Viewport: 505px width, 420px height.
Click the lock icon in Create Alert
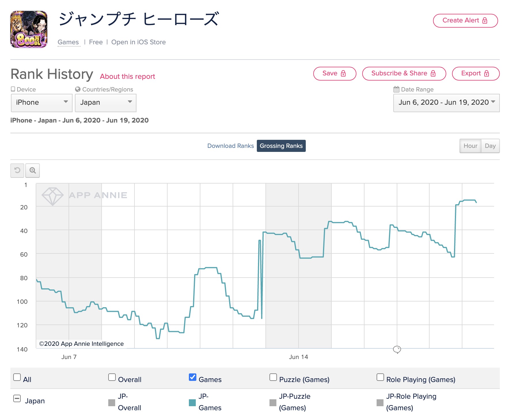(x=485, y=20)
